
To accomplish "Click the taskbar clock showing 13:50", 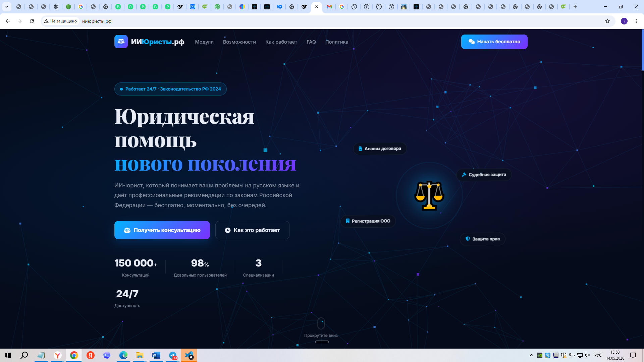I will 615,355.
